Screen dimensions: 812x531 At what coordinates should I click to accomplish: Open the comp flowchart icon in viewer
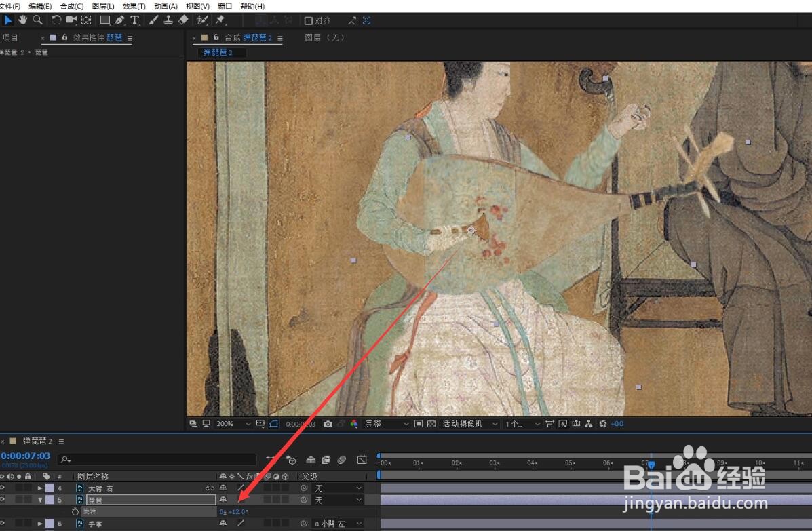pos(589,424)
